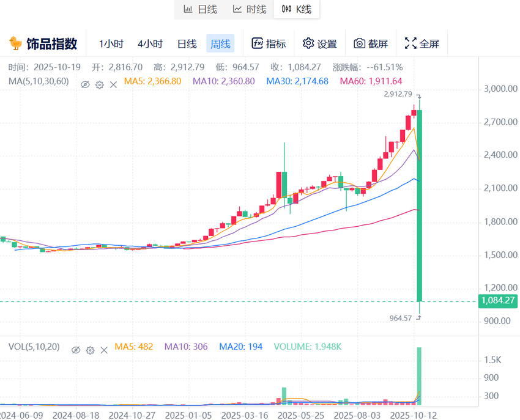Remove the VOL indicator with X

(x=104, y=350)
